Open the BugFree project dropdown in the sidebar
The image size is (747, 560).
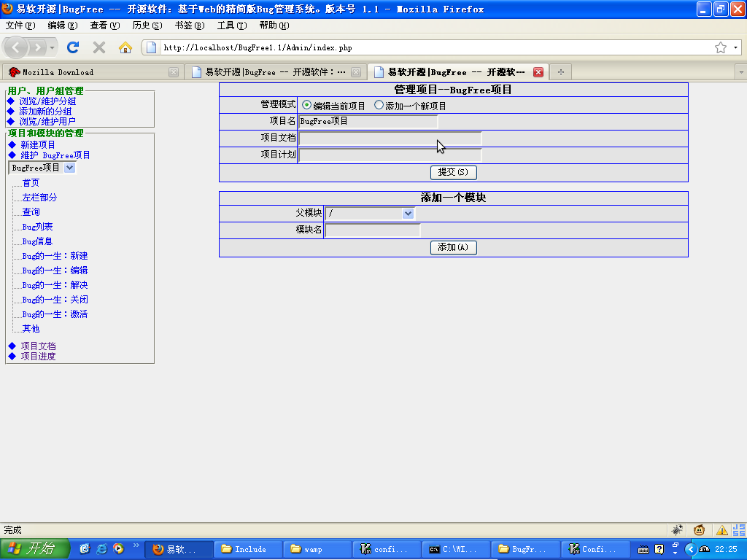[x=42, y=168]
